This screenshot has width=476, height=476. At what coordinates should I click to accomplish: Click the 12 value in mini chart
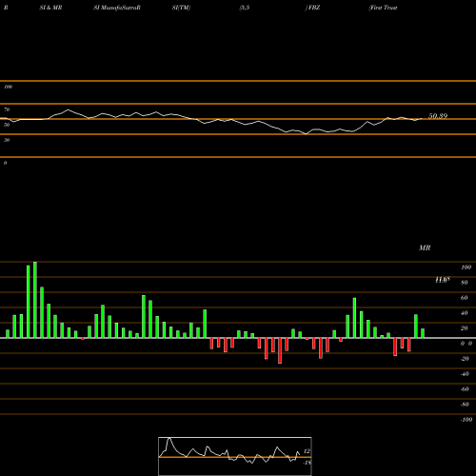tap(307, 451)
